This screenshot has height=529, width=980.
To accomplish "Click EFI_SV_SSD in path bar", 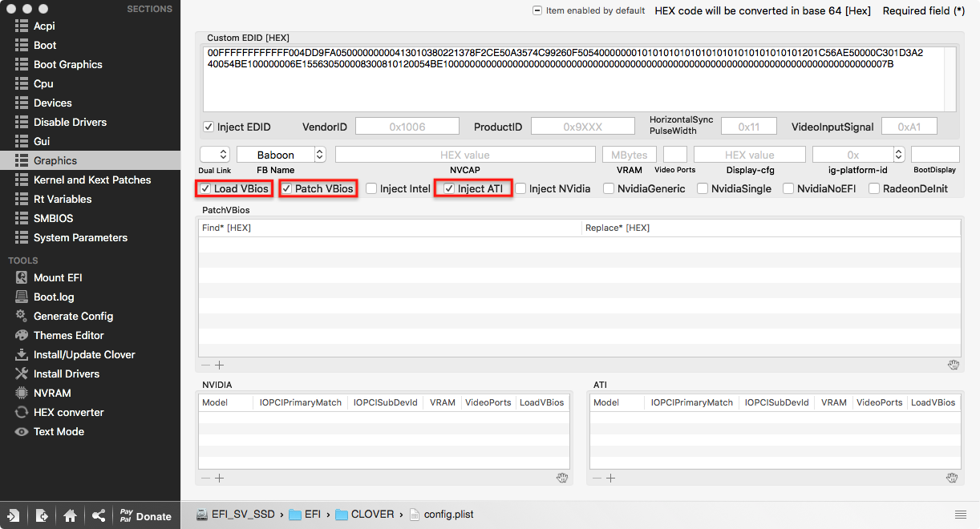I will click(236, 515).
